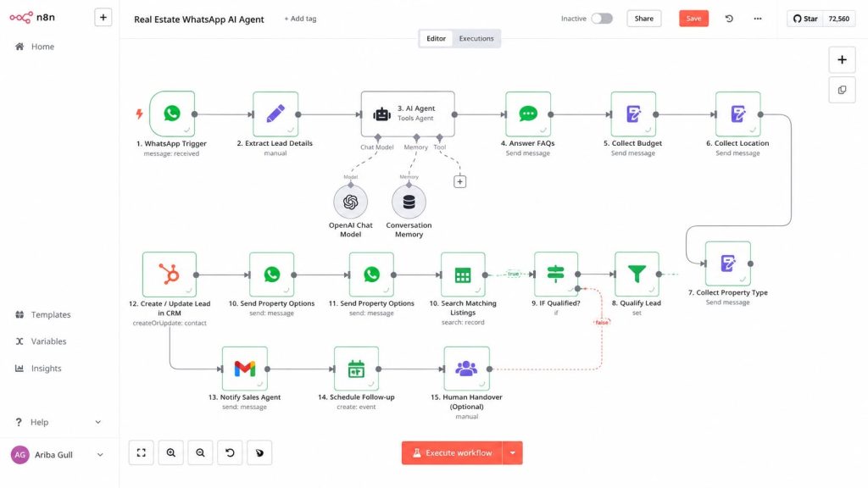Switch to the Editor tab
This screenshot has width=868, height=488.
(x=436, y=39)
